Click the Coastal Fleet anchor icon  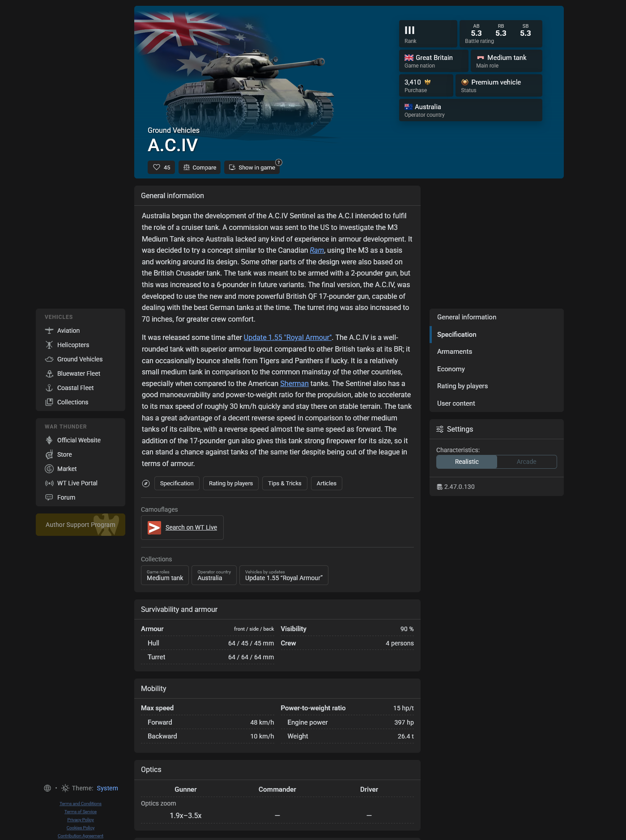click(49, 388)
